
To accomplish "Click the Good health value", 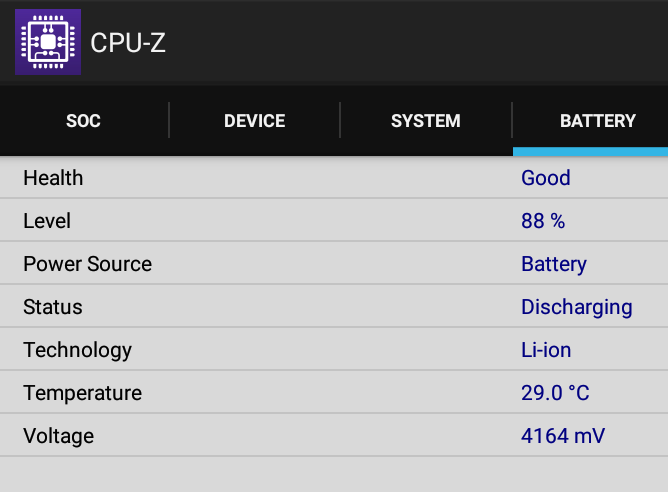I will 546,178.
